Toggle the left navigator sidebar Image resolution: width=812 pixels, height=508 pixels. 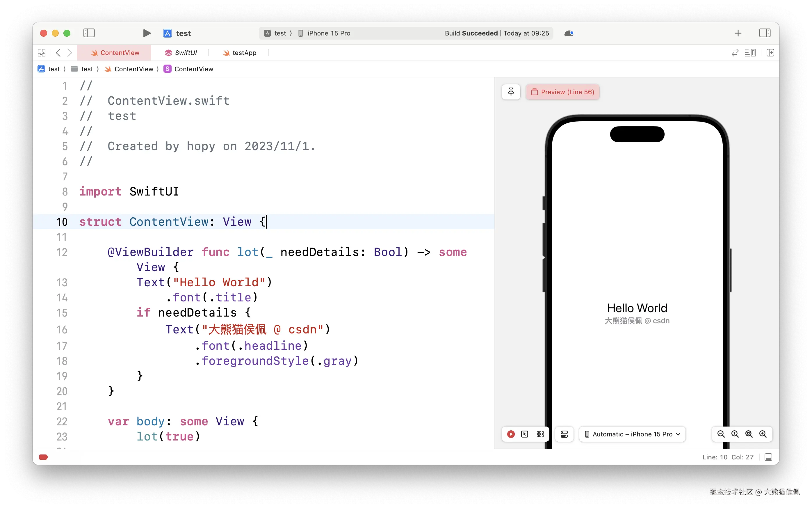[x=89, y=33]
